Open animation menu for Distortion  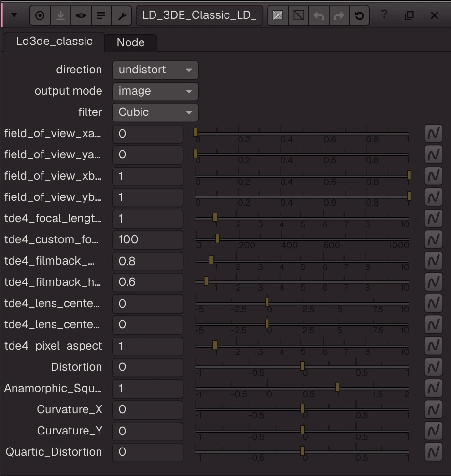pyautogui.click(x=434, y=367)
